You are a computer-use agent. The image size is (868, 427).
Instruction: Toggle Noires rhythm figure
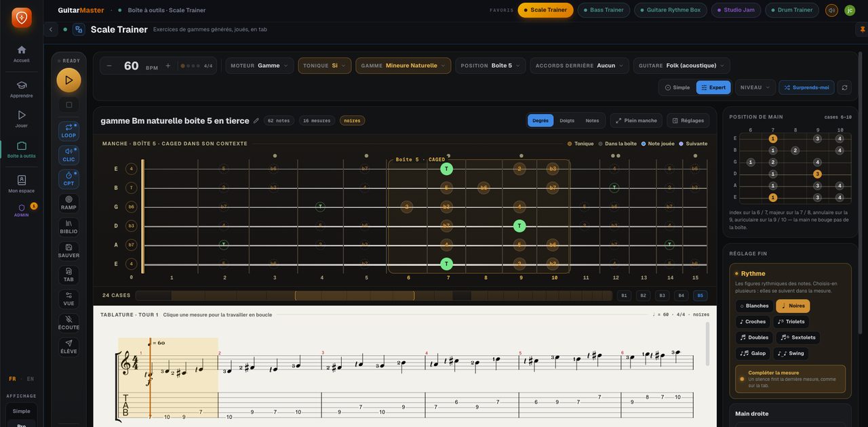793,306
